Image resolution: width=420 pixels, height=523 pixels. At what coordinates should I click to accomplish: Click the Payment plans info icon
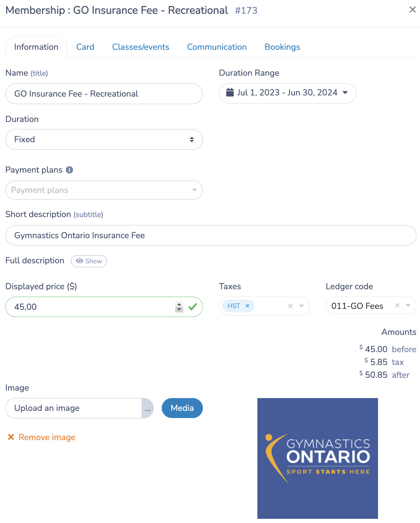(69, 170)
